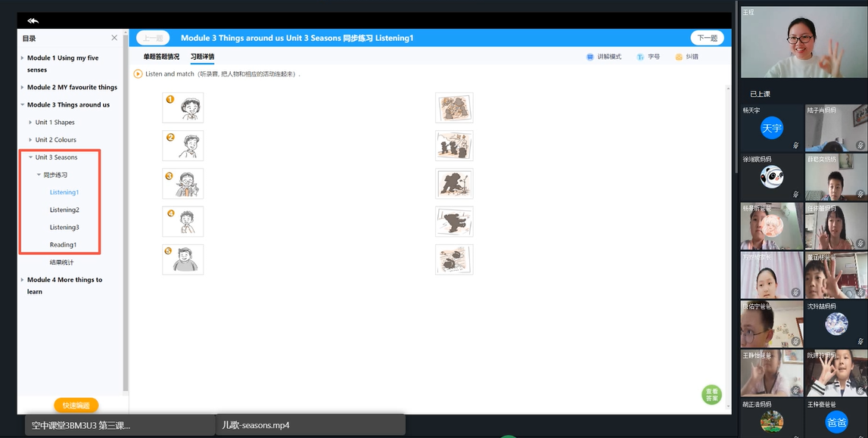Open 讲解模式 explanation mode

click(x=590, y=57)
